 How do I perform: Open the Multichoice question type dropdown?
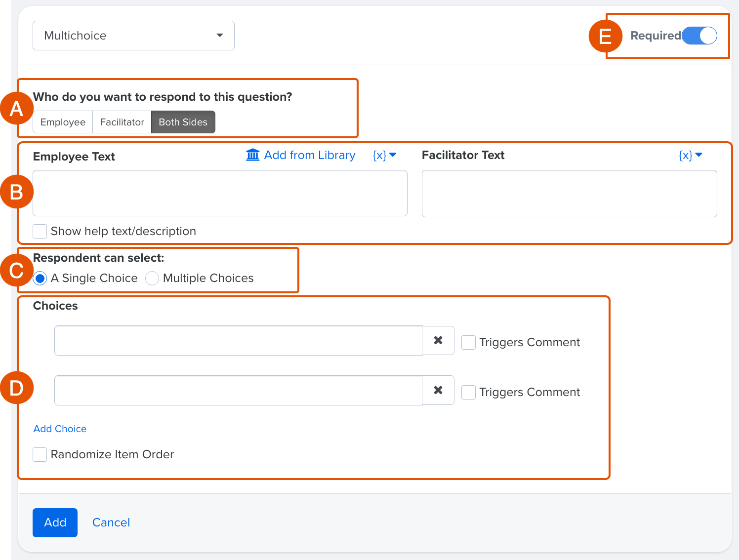(x=133, y=36)
